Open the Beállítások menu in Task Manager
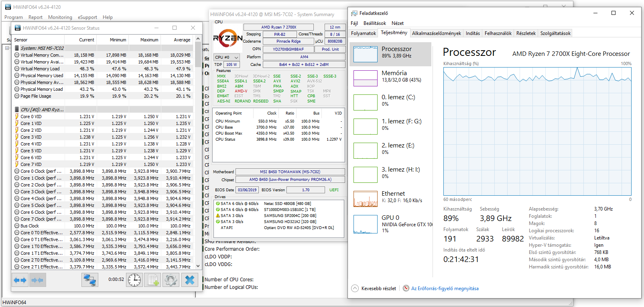Screen dimensions: 644x307 pyautogui.click(x=375, y=23)
